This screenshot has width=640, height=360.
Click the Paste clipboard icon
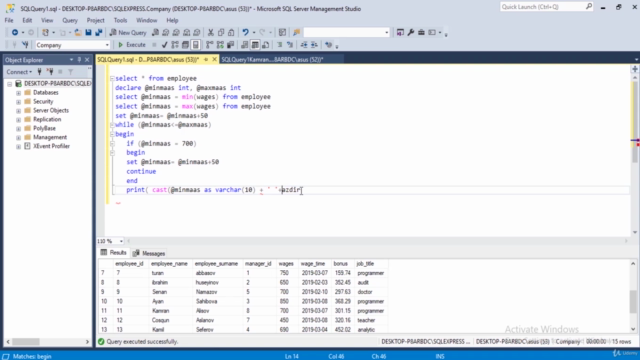pyautogui.click(x=231, y=32)
